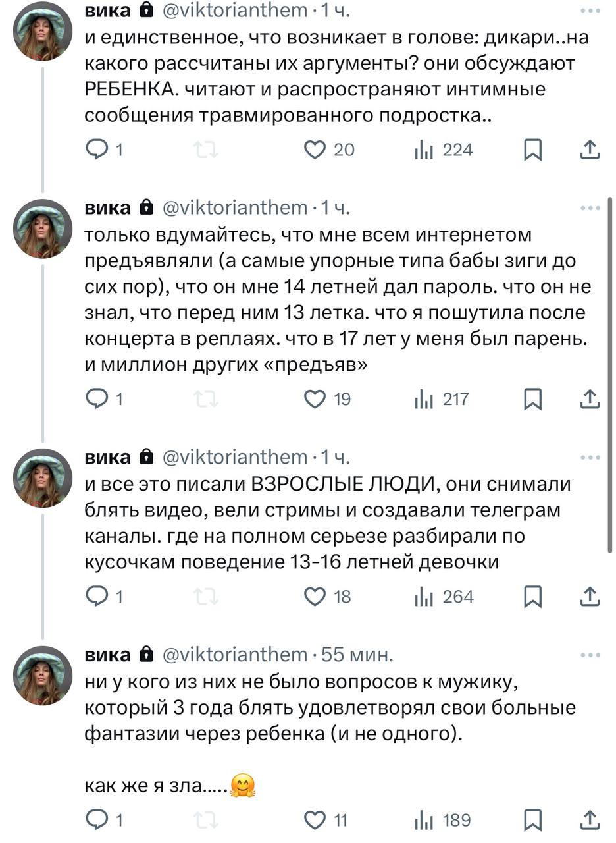Expand more menu on the 'только вдумайтесь' tweet
616x843 pixels.
[590, 208]
